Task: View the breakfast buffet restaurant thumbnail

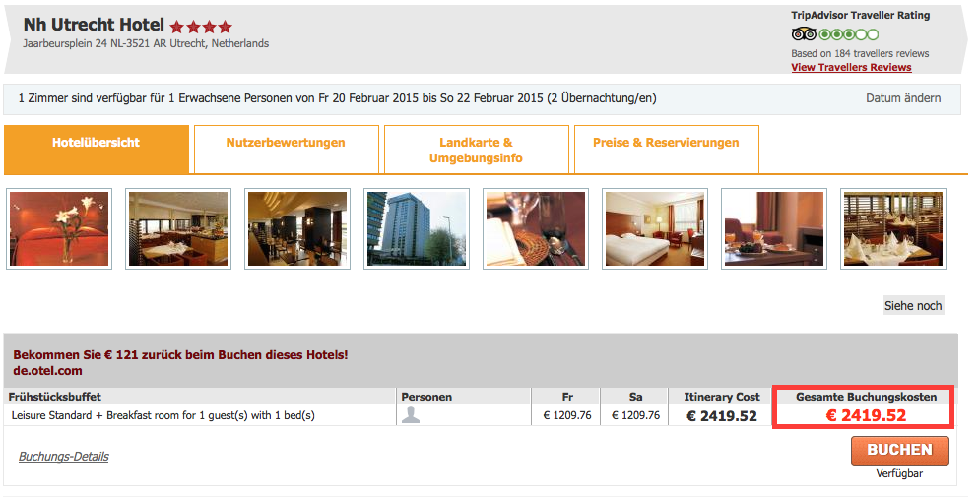Action: 178,228
